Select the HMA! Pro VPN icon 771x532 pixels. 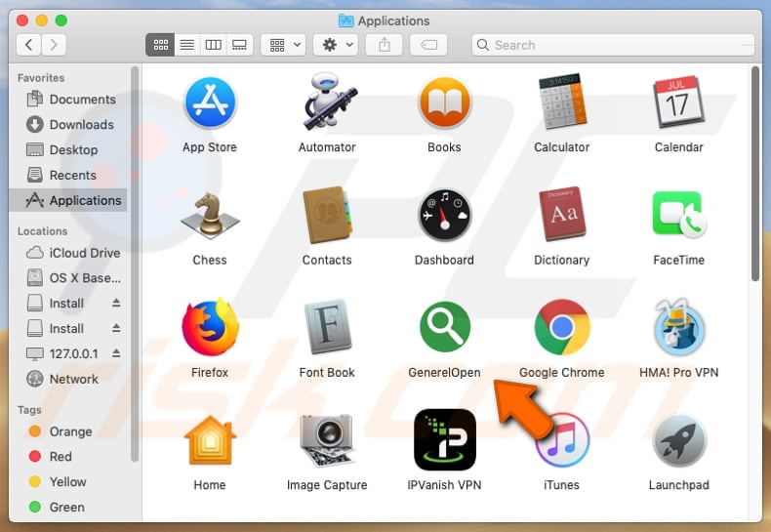pos(679,327)
